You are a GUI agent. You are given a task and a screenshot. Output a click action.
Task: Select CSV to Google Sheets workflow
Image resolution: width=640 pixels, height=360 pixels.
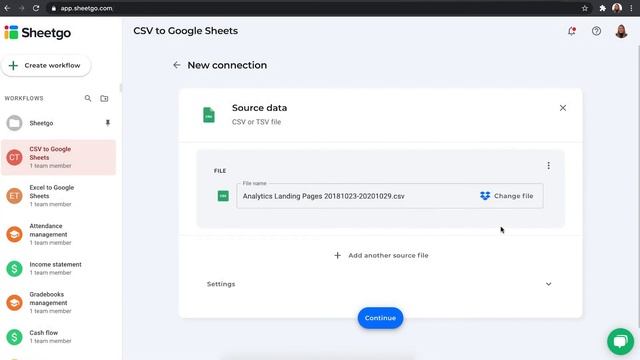58,157
